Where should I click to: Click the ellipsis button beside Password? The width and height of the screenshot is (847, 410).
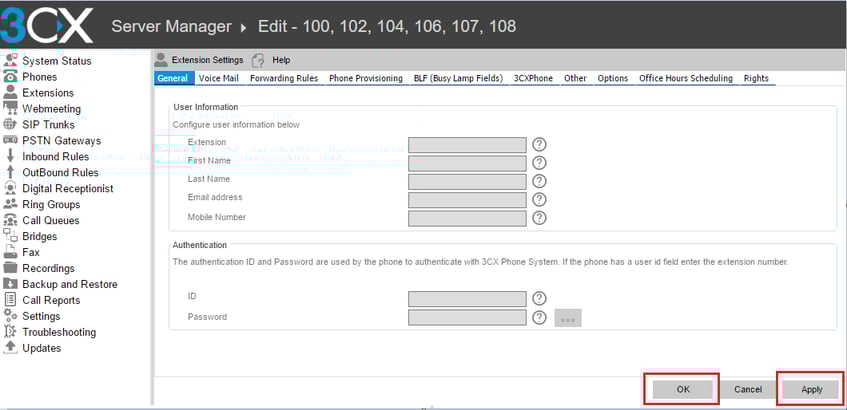point(568,318)
